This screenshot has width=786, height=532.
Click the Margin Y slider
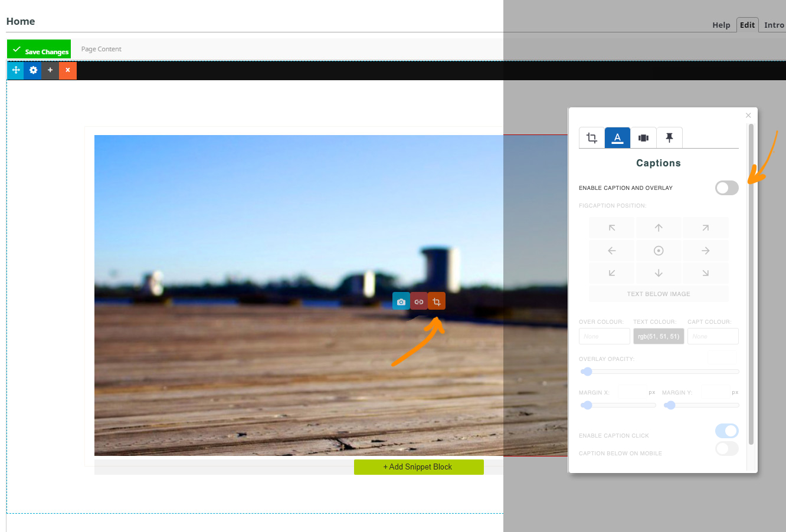pyautogui.click(x=701, y=405)
